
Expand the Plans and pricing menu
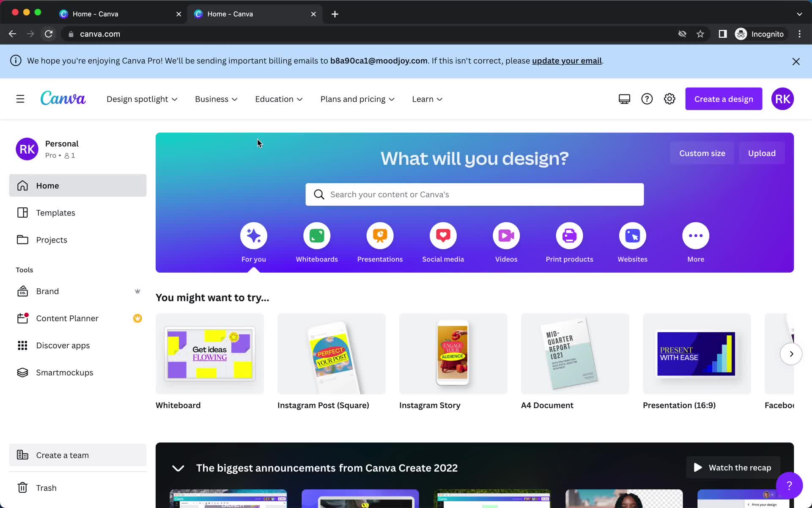357,99
